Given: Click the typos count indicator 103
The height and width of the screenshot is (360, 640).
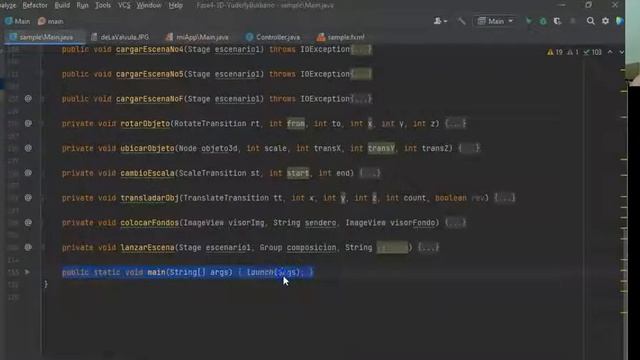Looking at the screenshot, I should (x=593, y=52).
